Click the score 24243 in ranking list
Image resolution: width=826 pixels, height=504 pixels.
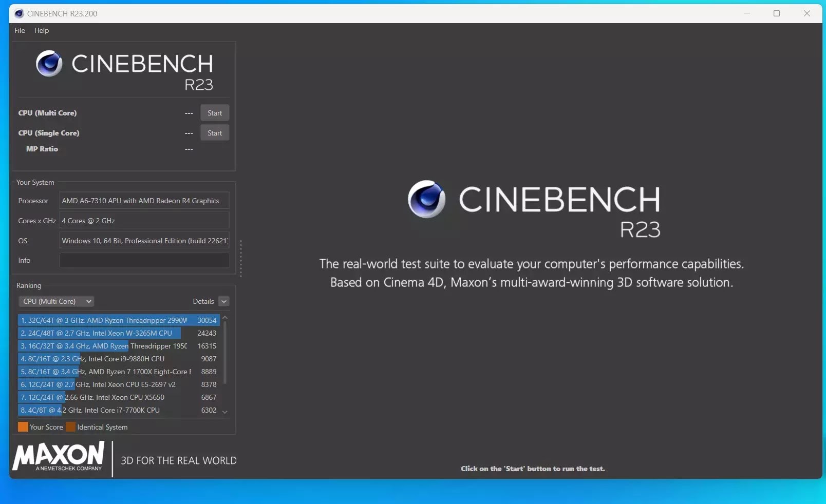(207, 333)
